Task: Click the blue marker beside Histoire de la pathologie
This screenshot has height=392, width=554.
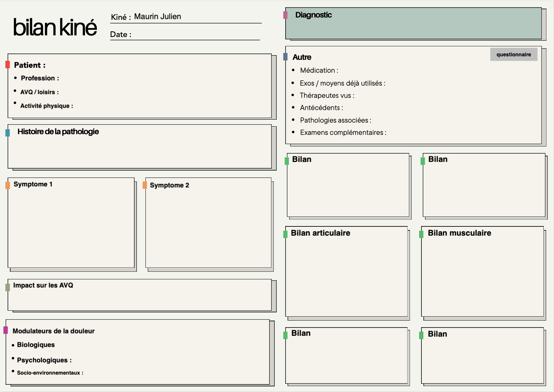Action: 8,133
